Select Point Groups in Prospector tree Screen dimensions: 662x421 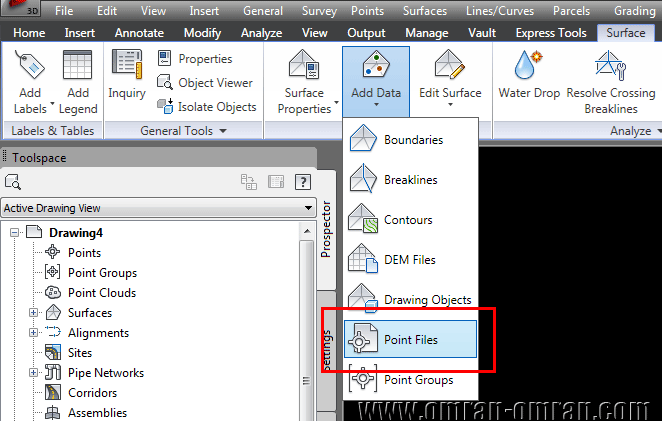click(103, 273)
